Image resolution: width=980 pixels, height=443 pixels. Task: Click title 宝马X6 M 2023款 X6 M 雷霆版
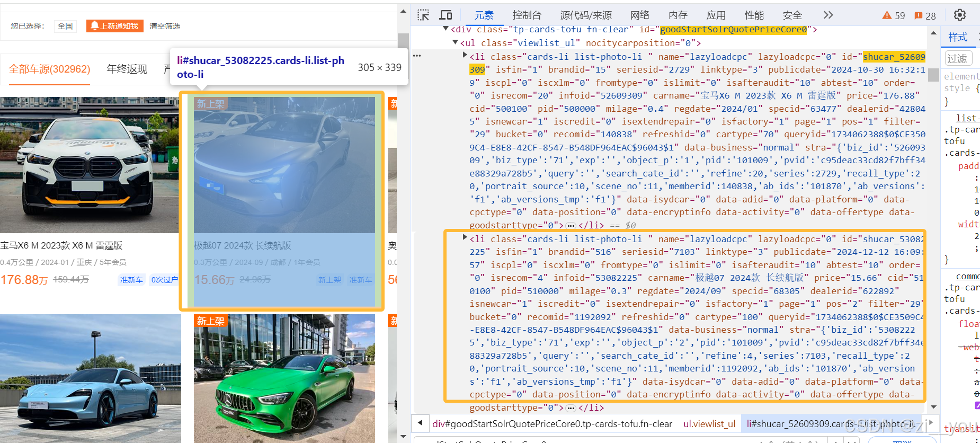(x=61, y=245)
